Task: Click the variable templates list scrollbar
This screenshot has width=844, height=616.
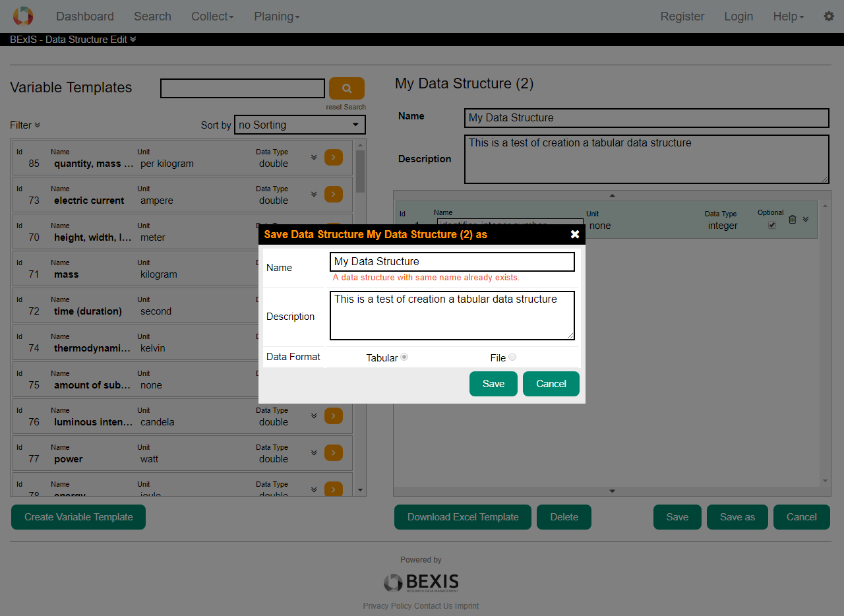Action: (x=360, y=171)
